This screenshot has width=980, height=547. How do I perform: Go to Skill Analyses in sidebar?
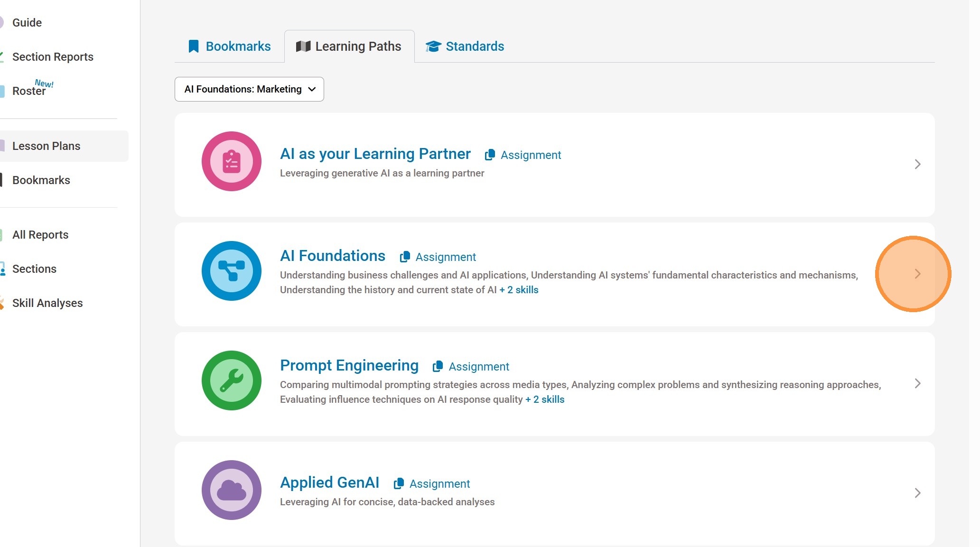[47, 303]
